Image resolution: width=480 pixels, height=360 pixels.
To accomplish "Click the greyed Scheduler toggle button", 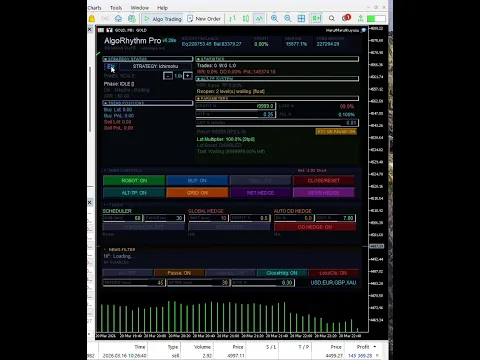I will click(x=144, y=227).
